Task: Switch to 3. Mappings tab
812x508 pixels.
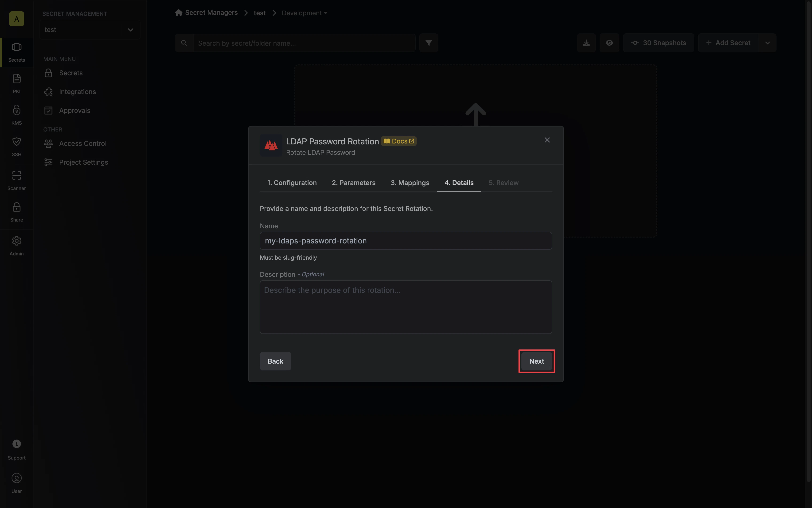Action: point(410,183)
